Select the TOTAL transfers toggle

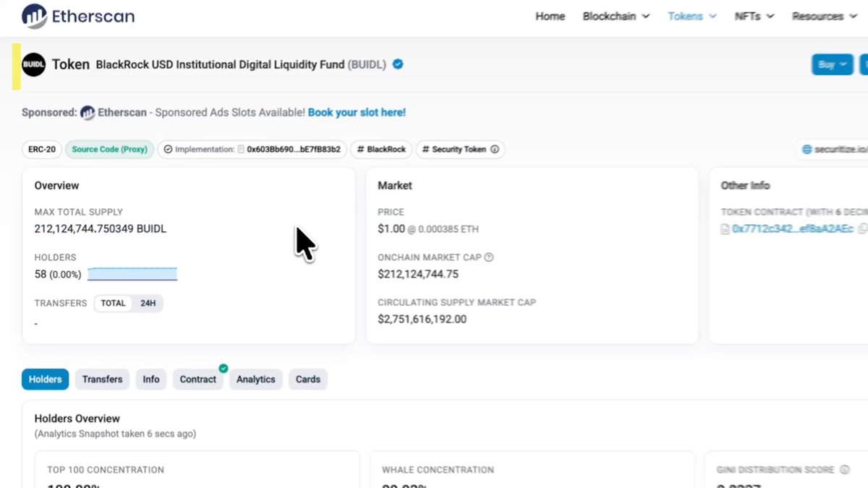pos(113,304)
